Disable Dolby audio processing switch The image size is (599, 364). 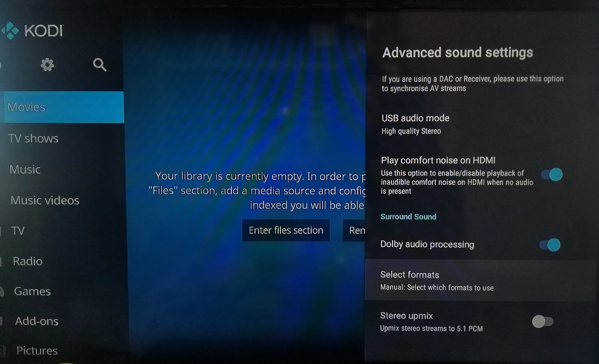pos(550,245)
